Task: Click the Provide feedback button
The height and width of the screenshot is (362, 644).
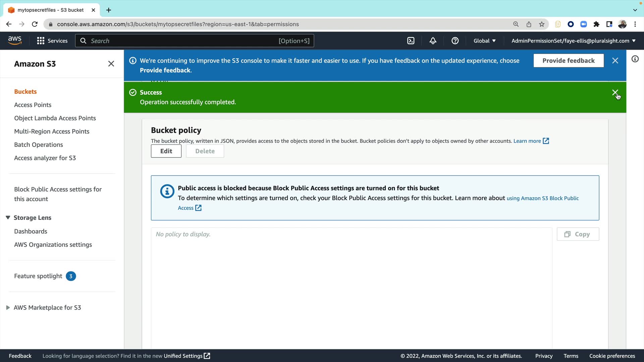Action: 568,61
